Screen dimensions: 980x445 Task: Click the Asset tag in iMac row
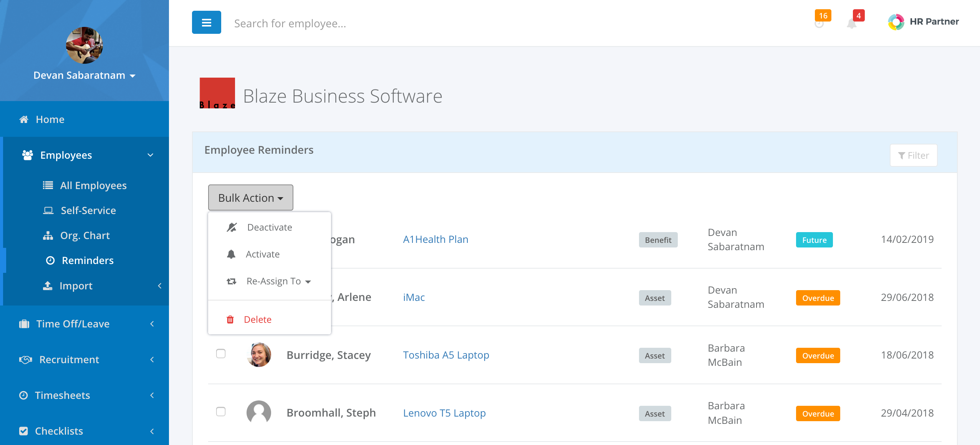tap(655, 298)
